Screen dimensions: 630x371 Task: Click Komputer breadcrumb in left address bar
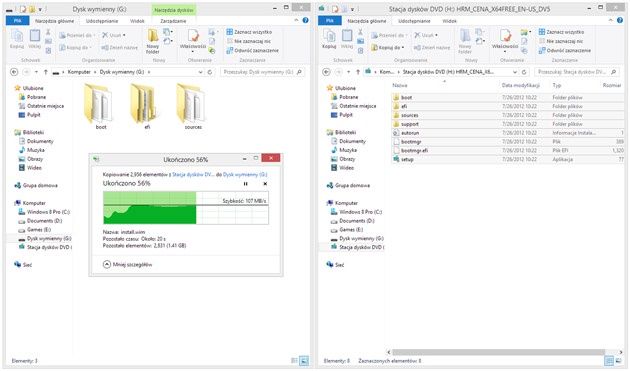[79, 72]
